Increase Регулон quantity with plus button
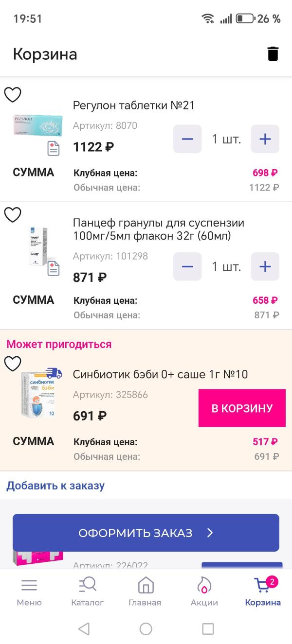Viewport: 292px width, 644px height. point(265,139)
